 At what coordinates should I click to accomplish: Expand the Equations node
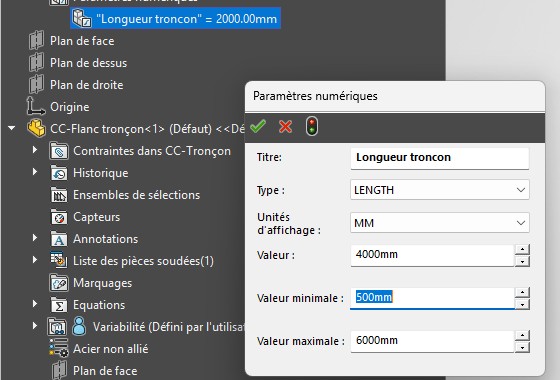point(35,304)
